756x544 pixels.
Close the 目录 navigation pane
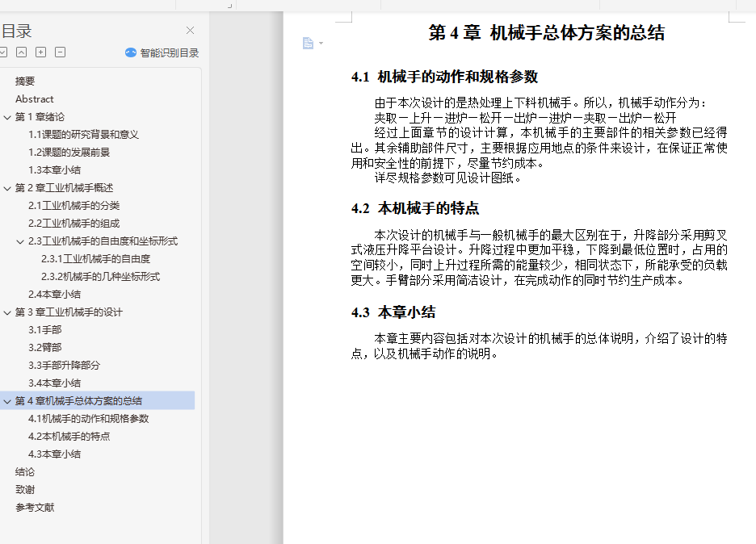(190, 31)
